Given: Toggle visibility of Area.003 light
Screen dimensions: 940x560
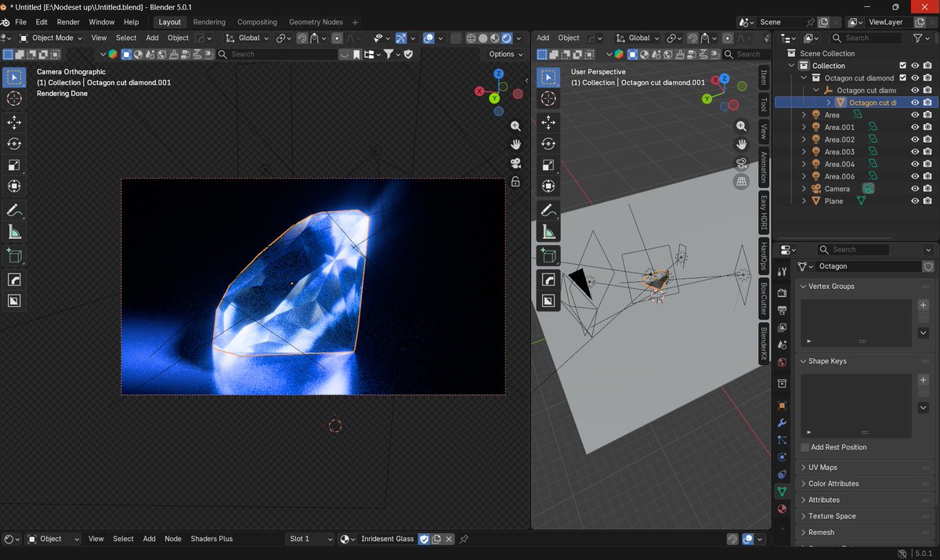Looking at the screenshot, I should (914, 152).
